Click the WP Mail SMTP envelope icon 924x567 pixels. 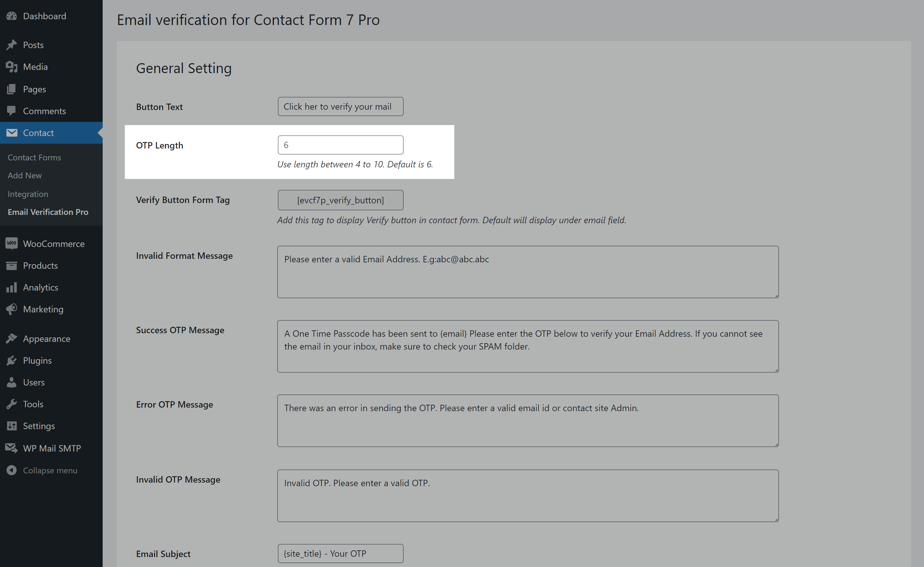pyautogui.click(x=12, y=448)
